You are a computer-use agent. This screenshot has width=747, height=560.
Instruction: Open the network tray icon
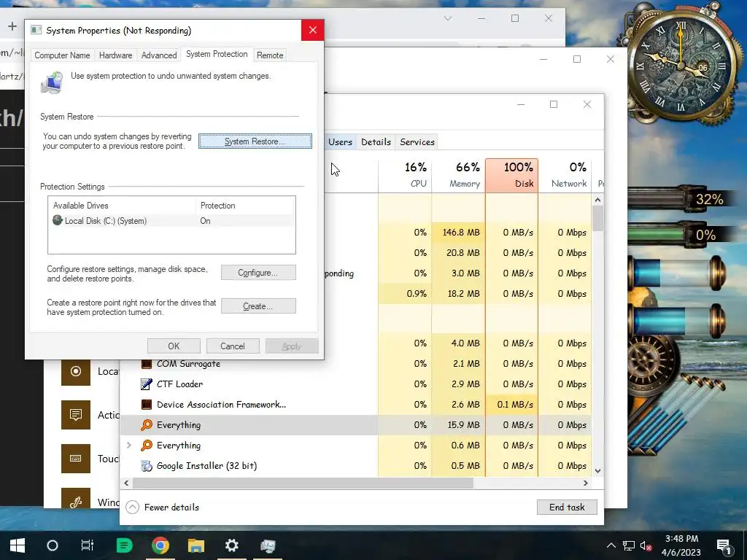(x=629, y=545)
